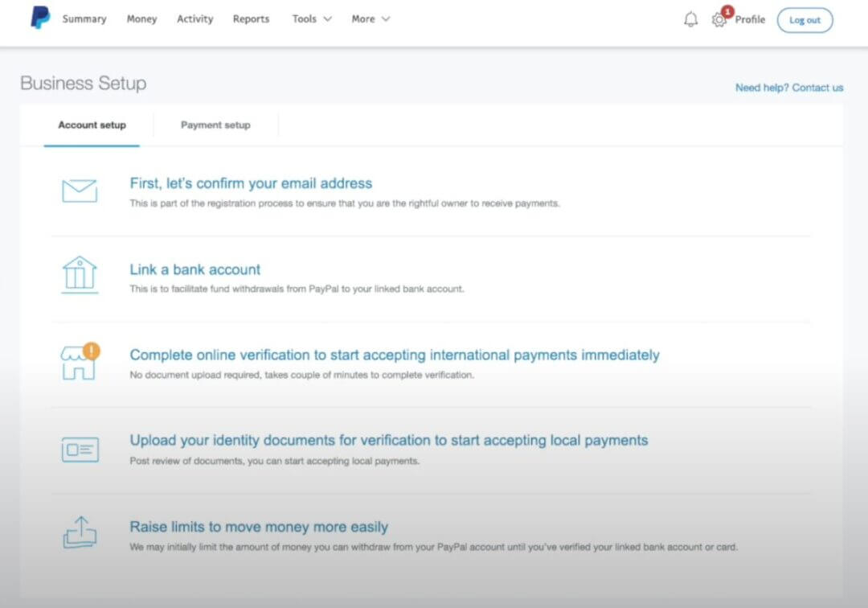Image resolution: width=868 pixels, height=608 pixels.
Task: Click the Business Setup heading
Action: (x=84, y=83)
